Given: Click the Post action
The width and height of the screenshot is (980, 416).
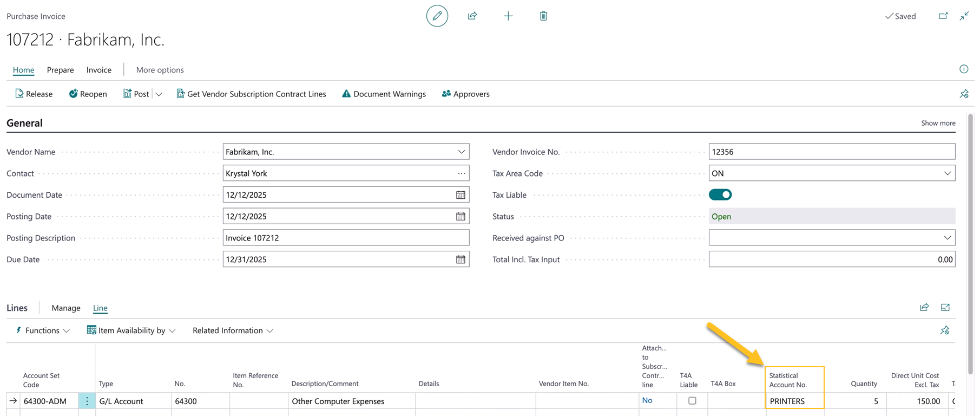Looking at the screenshot, I should coord(136,94).
